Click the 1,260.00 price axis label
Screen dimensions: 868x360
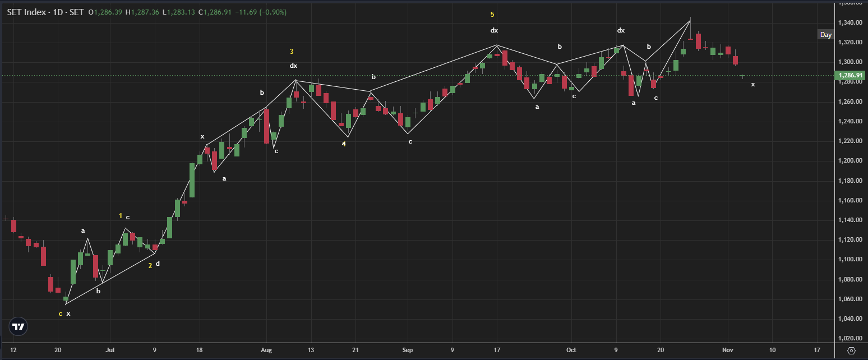(x=849, y=101)
